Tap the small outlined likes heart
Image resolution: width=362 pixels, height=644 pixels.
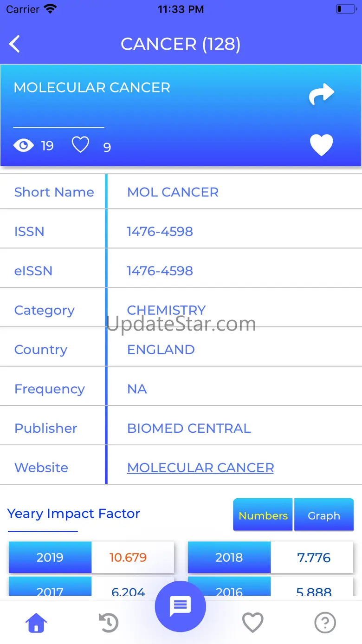point(80,145)
